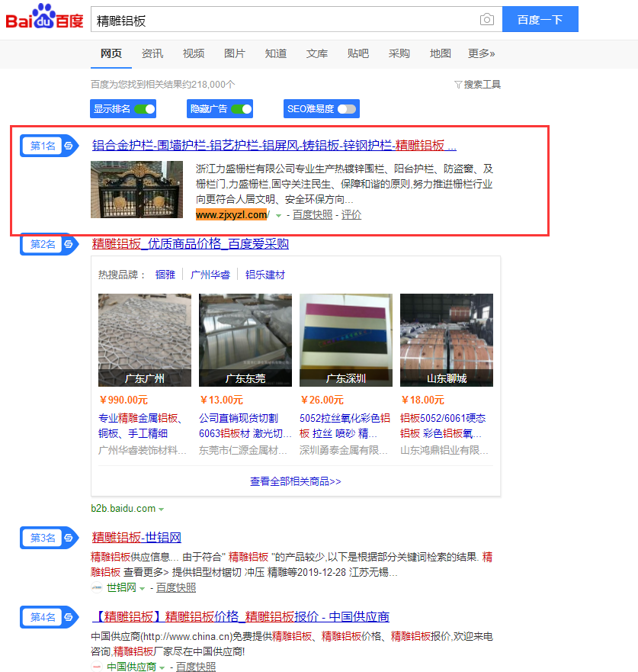Click the 广州华睿 brand link

coord(210,275)
